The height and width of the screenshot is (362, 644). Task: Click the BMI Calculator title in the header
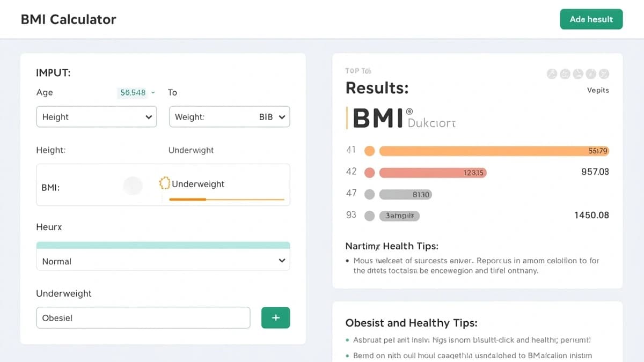coord(68,19)
